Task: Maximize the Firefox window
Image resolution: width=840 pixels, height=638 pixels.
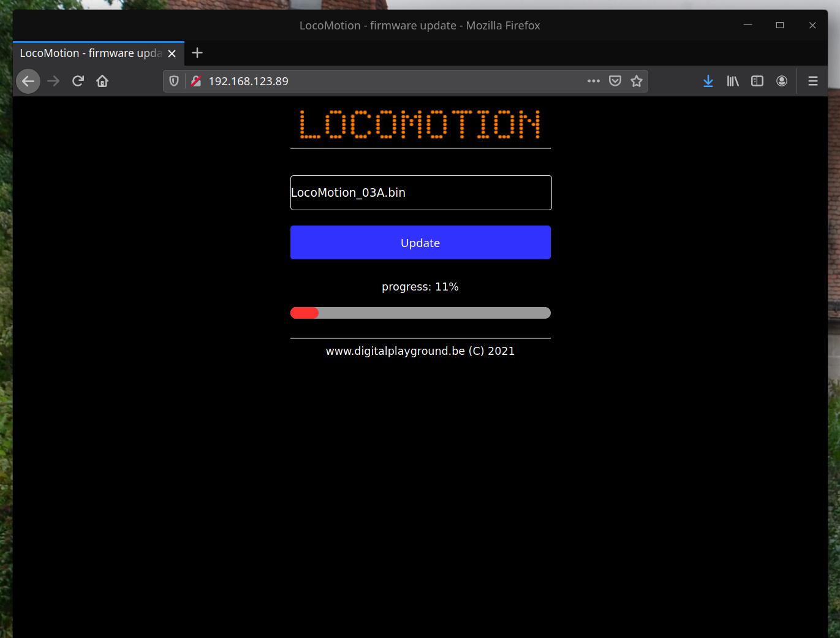Action: [x=780, y=25]
